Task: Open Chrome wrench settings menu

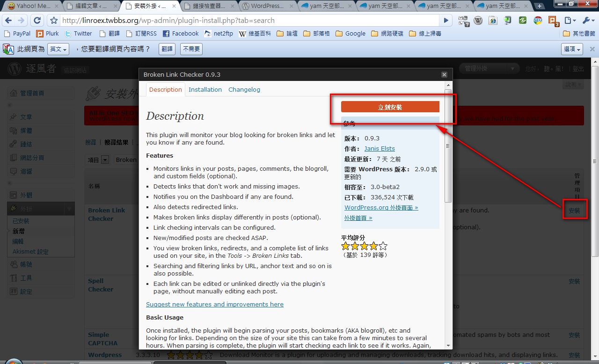Action: [x=588, y=21]
